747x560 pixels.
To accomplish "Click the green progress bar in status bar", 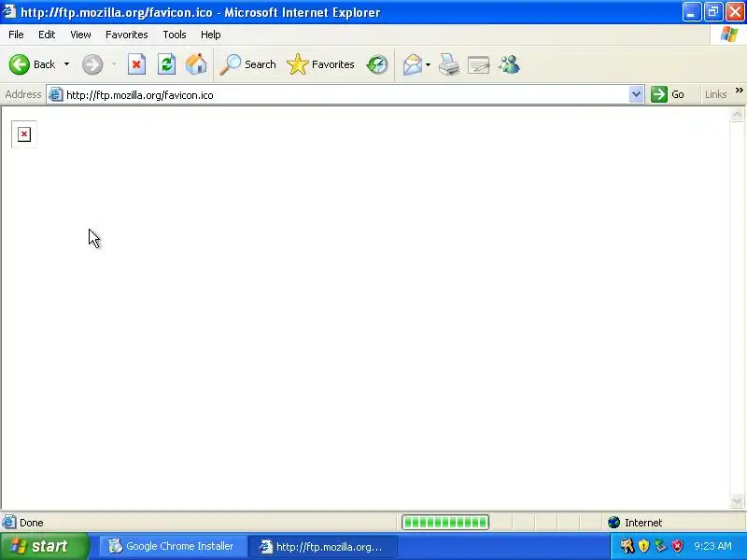I will pos(445,523).
